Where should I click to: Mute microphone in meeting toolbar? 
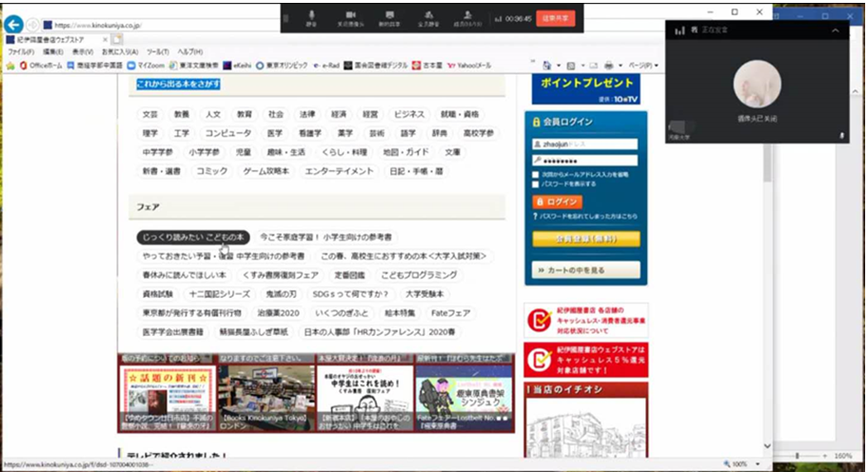click(x=311, y=16)
